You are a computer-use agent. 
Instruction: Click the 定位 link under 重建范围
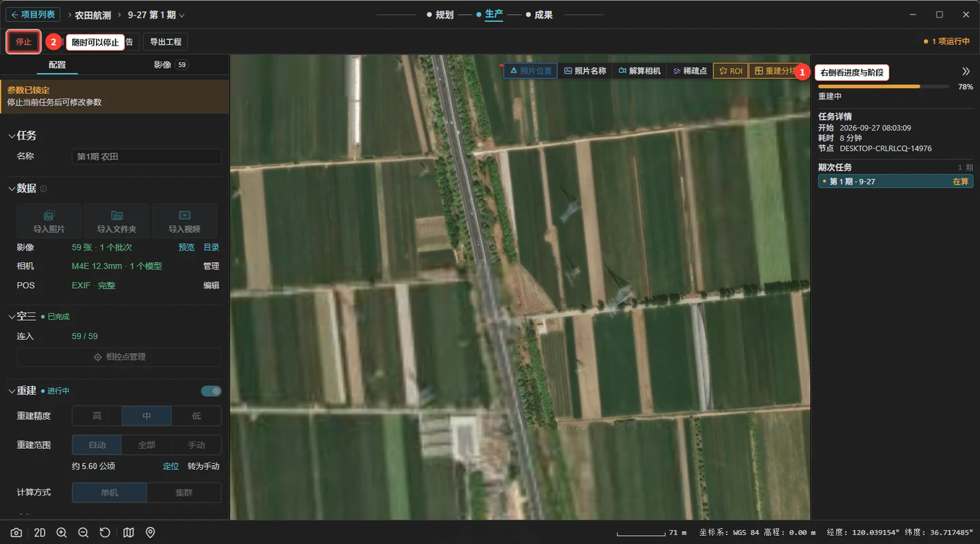click(x=171, y=466)
